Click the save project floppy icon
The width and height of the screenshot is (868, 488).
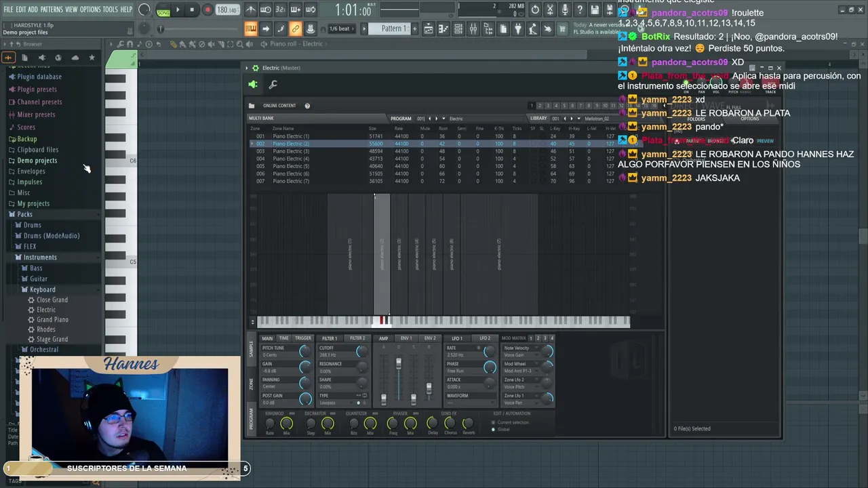coord(595,10)
